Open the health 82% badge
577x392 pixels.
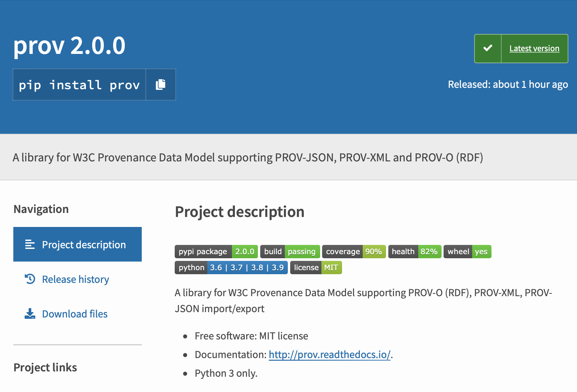[415, 252]
